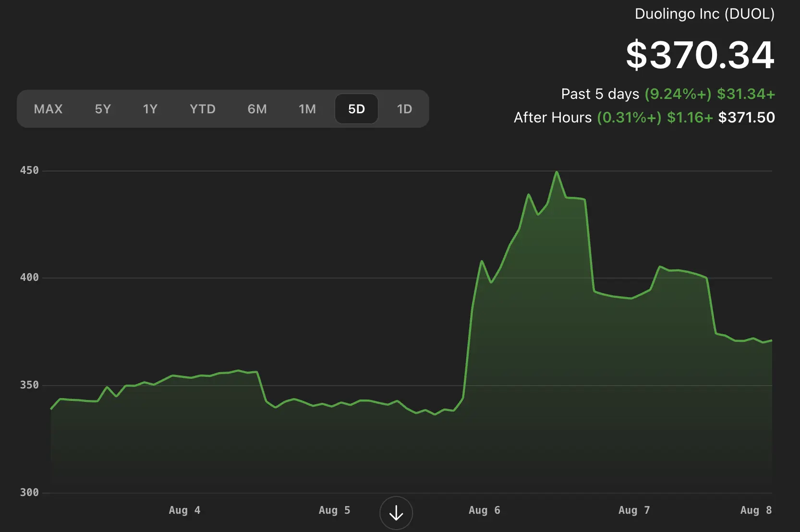Pick the 1M time range
This screenshot has width=800, height=532.
[307, 109]
